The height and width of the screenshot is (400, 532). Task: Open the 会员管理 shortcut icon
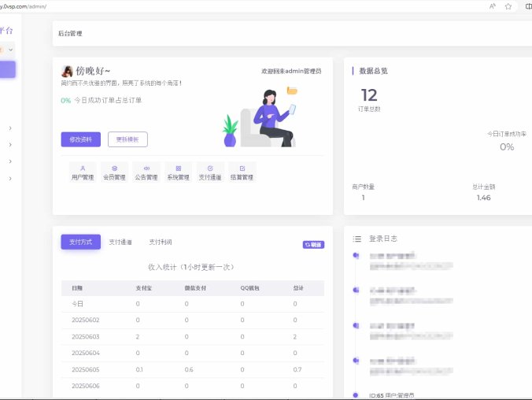[x=114, y=172]
